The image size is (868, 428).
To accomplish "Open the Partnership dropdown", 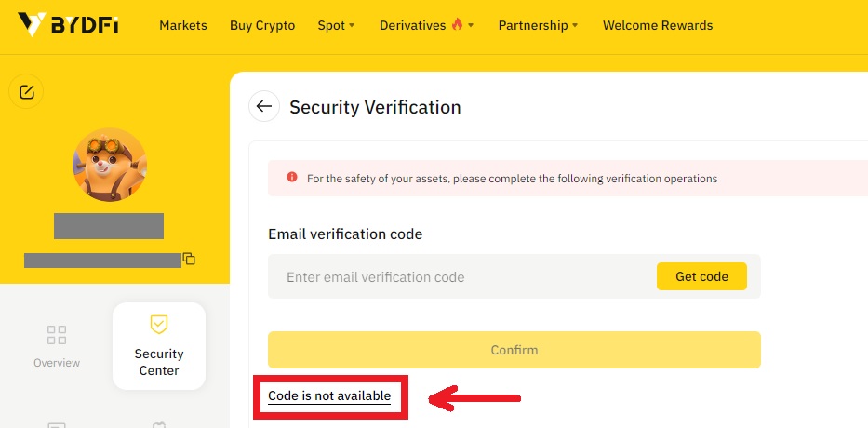I will [x=538, y=25].
